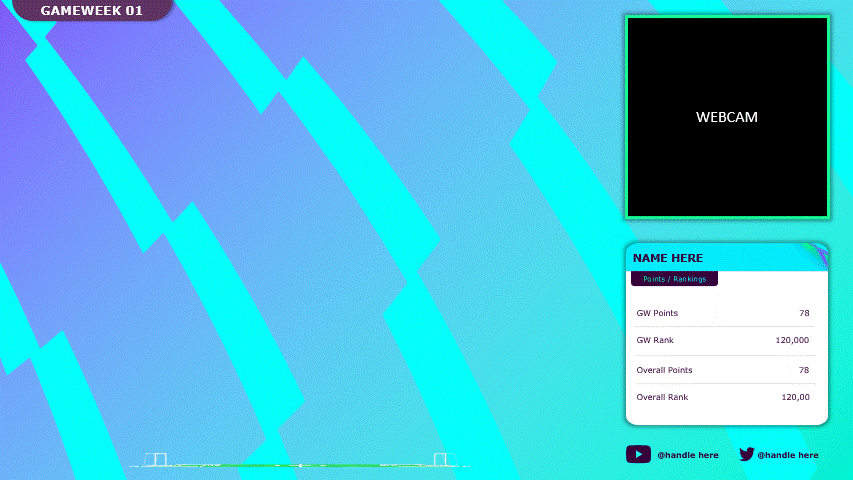853x480 pixels.
Task: Click the NAME HERE header text
Action: (667, 258)
